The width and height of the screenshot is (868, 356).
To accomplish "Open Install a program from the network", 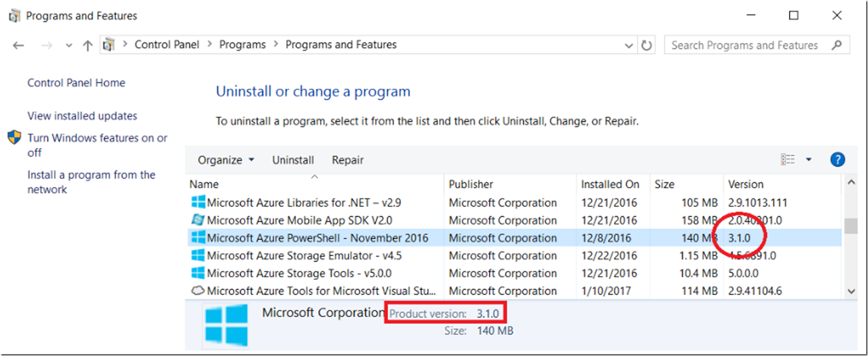I will (x=91, y=182).
